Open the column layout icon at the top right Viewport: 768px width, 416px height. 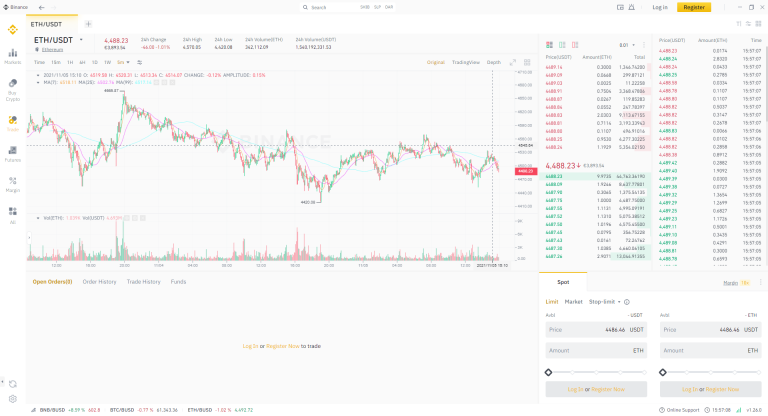click(x=739, y=24)
